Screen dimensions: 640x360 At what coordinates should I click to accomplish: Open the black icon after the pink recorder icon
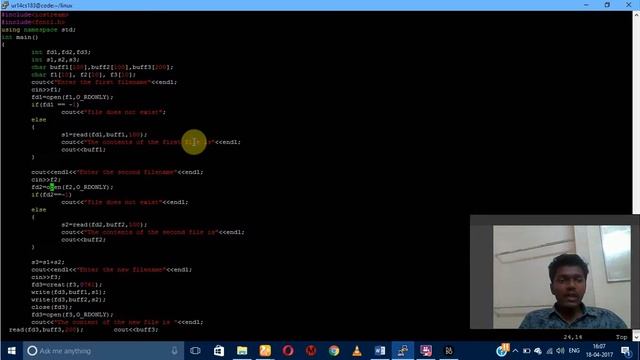(x=449, y=351)
